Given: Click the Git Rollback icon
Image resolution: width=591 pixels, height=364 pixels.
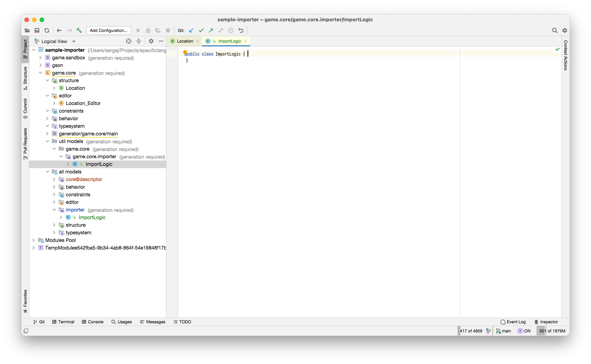Looking at the screenshot, I should pyautogui.click(x=241, y=30).
